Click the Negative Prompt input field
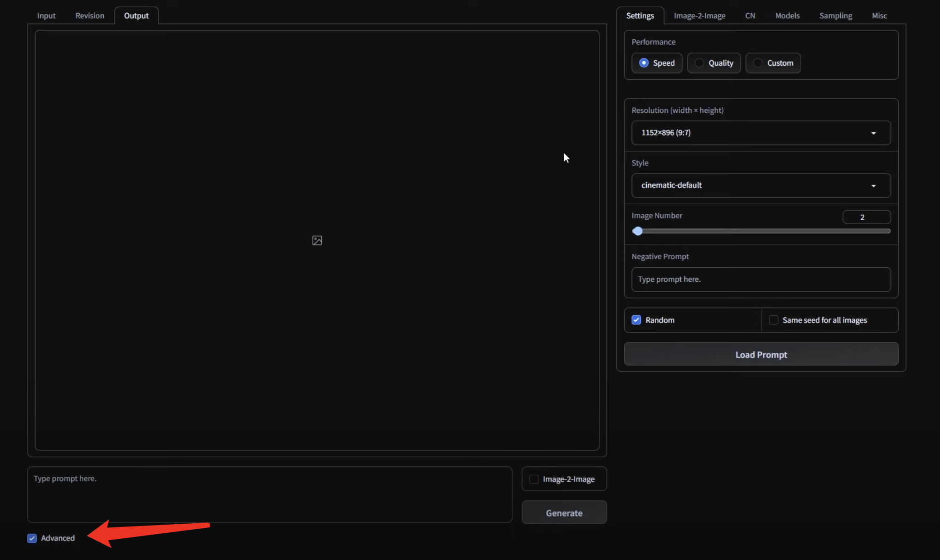 pyautogui.click(x=761, y=280)
